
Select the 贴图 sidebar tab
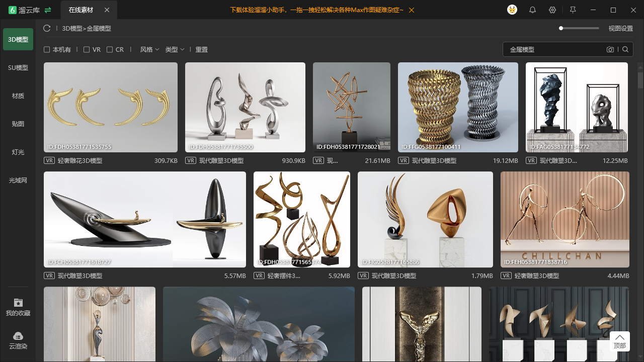[x=18, y=124]
